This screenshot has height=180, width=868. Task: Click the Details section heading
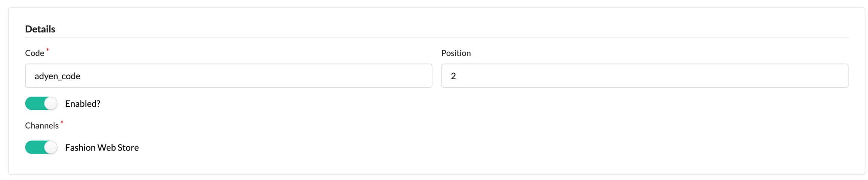40,29
